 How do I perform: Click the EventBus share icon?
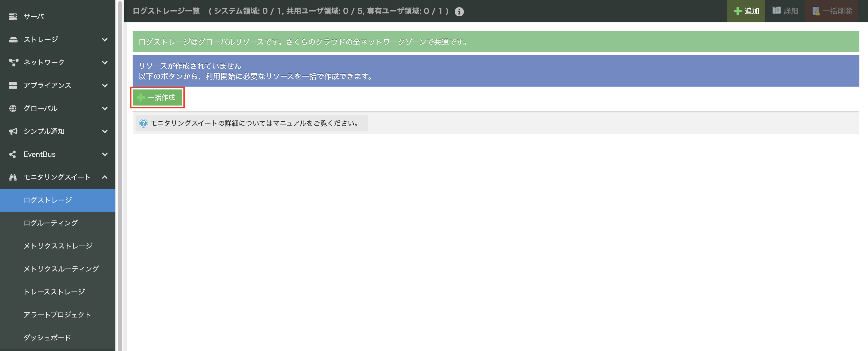pos(13,154)
